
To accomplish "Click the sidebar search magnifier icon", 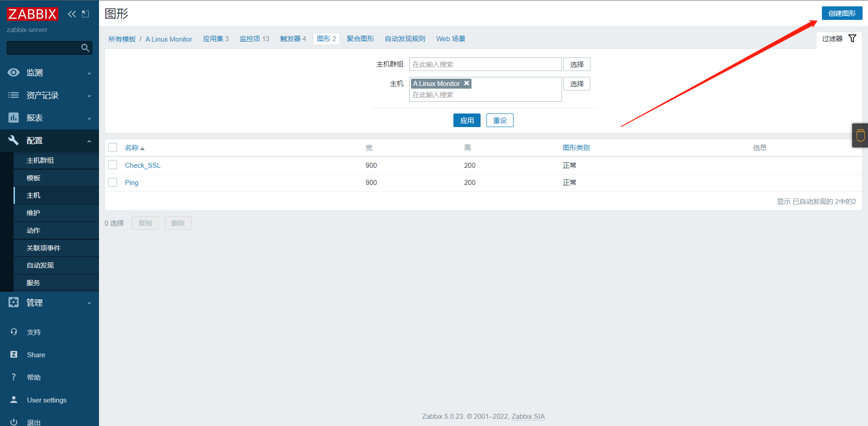I will click(85, 48).
